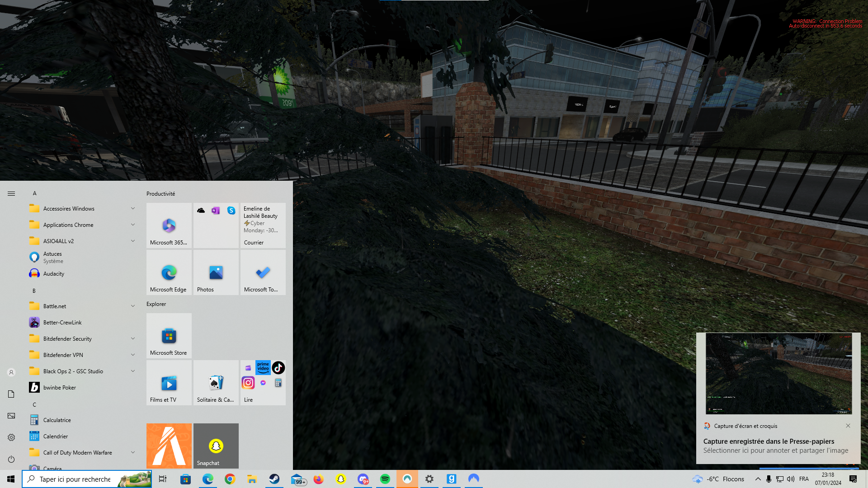This screenshot has height=488, width=868.
Task: Open the Courrier mail tile
Action: [x=263, y=225]
